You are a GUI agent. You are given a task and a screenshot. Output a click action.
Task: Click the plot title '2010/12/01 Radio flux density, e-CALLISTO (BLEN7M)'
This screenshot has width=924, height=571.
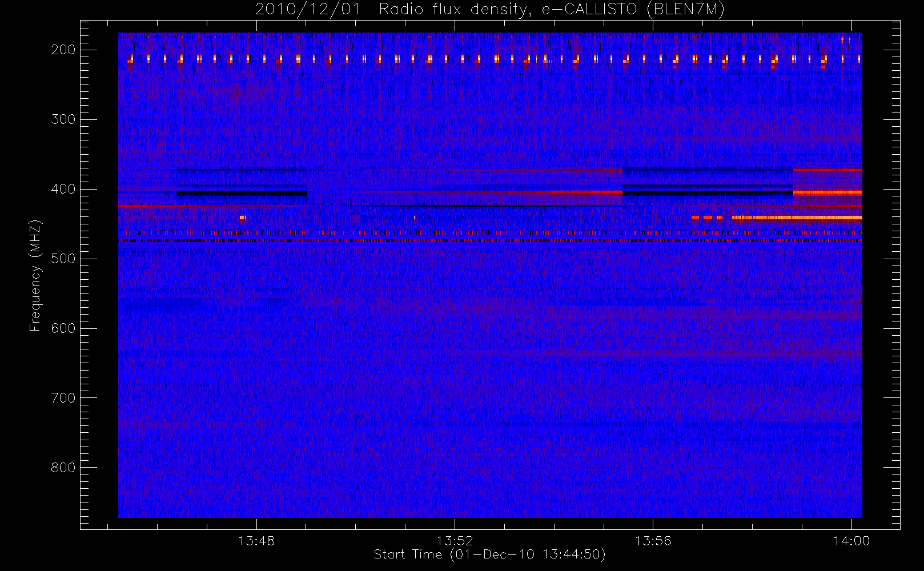coord(490,10)
